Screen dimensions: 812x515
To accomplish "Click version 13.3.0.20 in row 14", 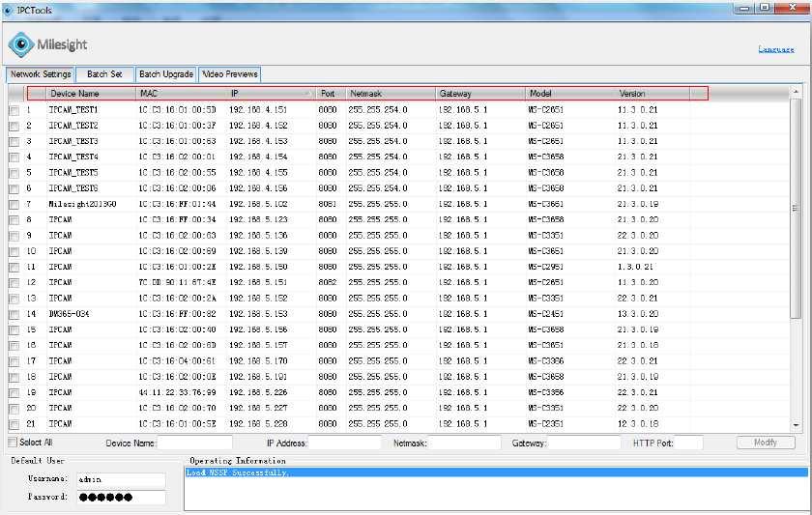I will tap(637, 314).
